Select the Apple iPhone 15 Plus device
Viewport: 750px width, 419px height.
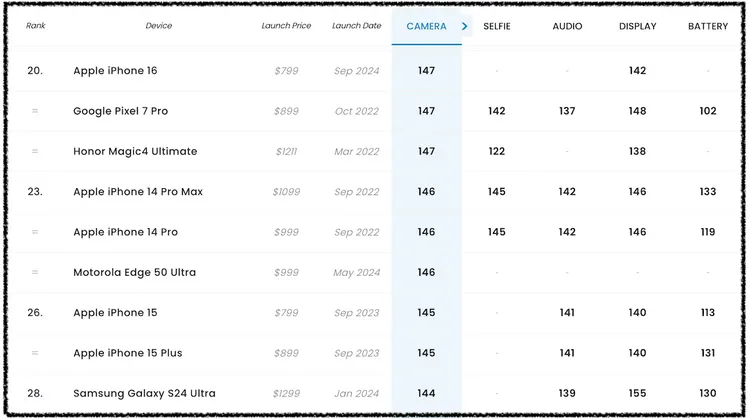pyautogui.click(x=127, y=353)
